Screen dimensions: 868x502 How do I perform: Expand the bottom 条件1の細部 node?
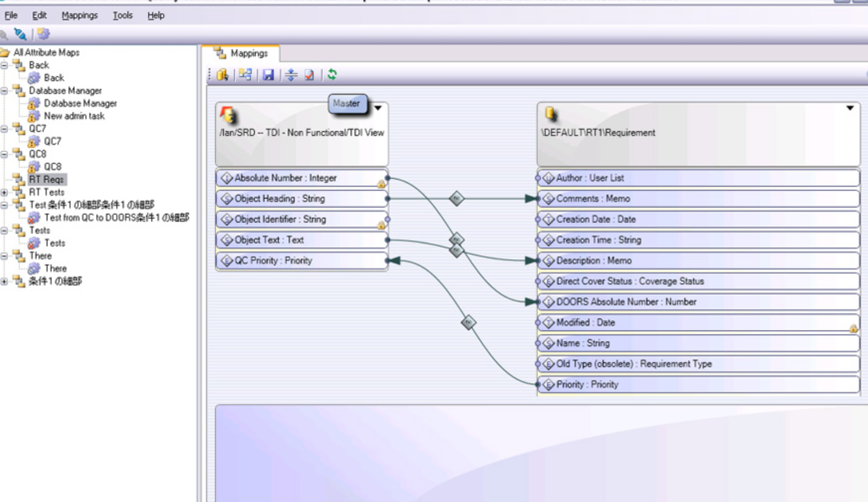pos(4,281)
